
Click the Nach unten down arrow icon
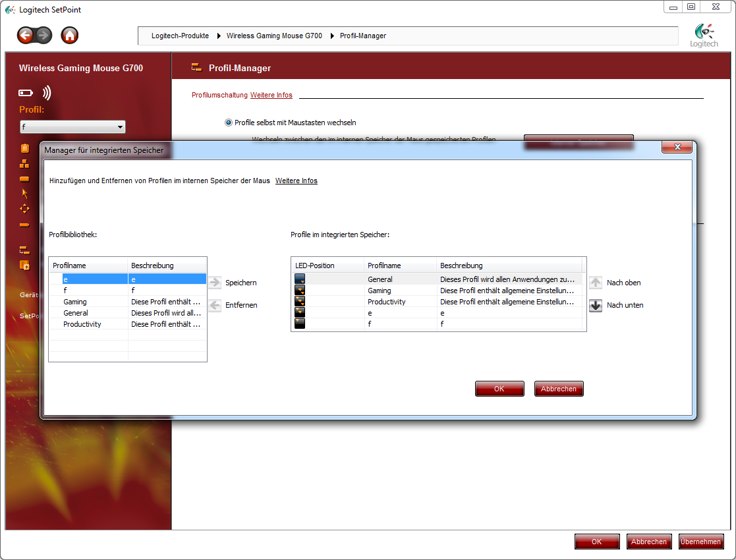coord(596,306)
